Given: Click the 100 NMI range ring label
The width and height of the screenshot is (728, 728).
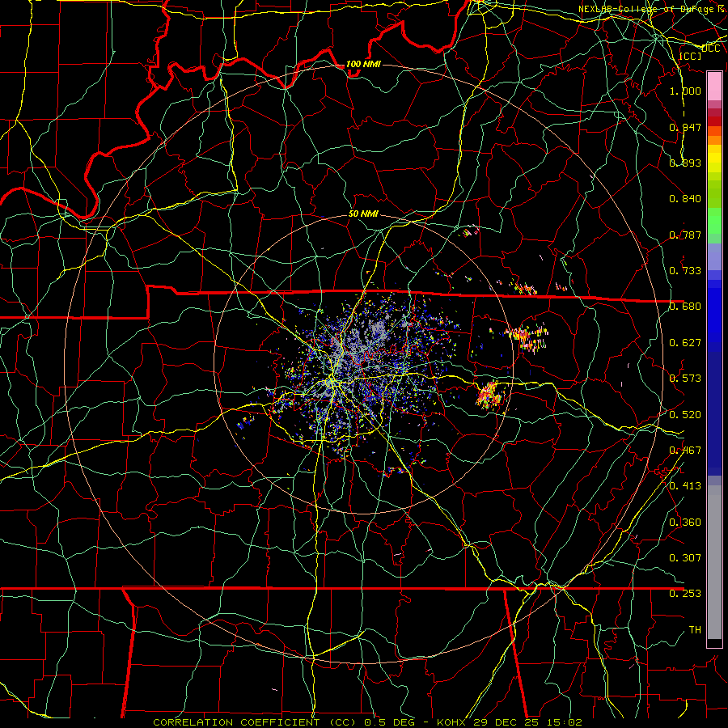Looking at the screenshot, I should tap(363, 64).
